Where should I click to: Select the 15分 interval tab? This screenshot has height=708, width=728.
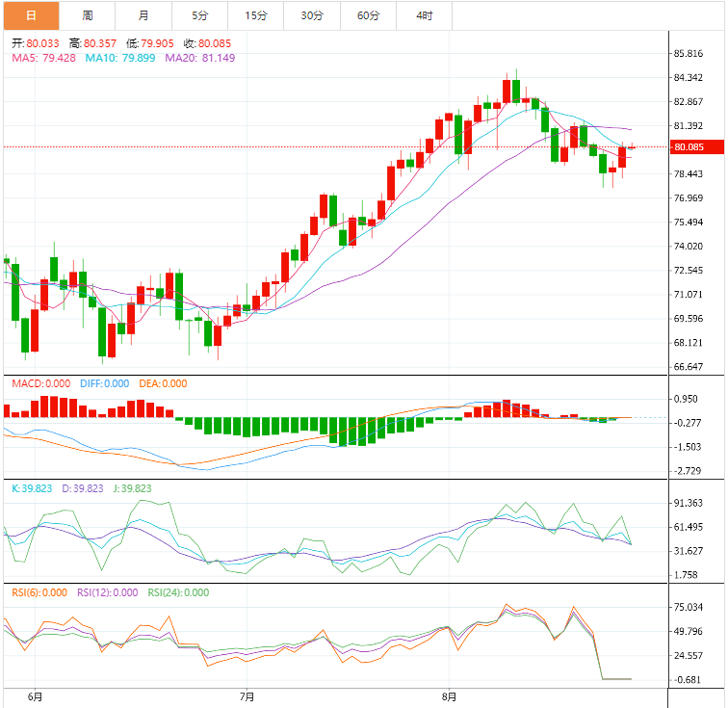(x=256, y=15)
